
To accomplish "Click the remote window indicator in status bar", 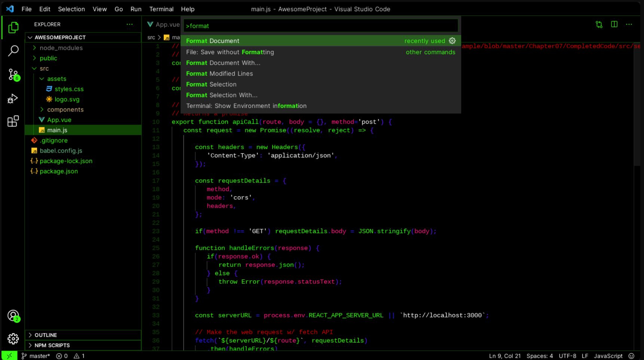I will (x=9, y=356).
